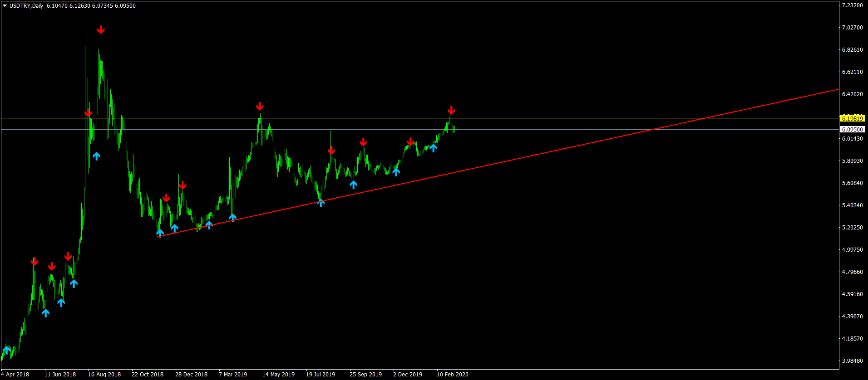
Task: Open the USDTRY,Daily chart dropdown triangle
Action: tap(5, 6)
